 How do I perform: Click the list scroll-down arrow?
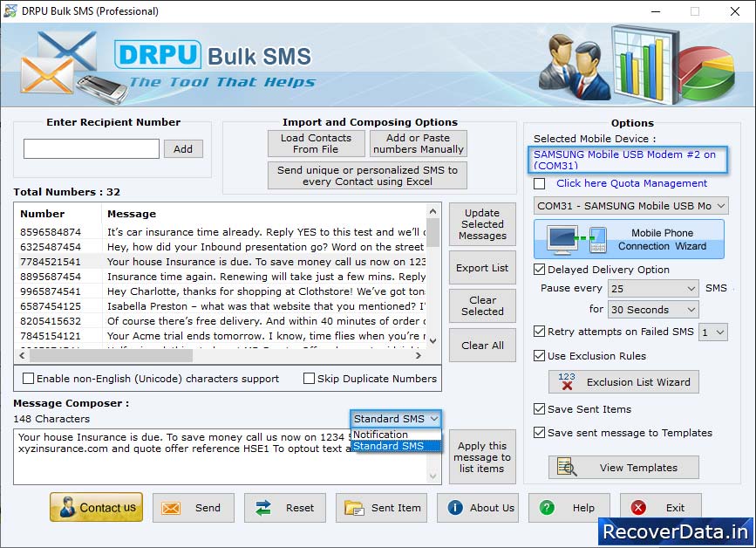tap(433, 341)
